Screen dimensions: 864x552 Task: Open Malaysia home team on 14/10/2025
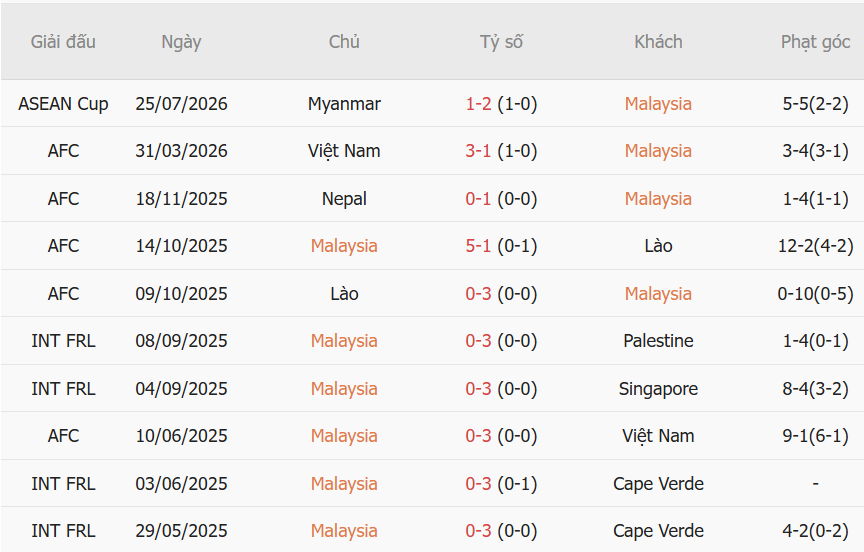344,246
